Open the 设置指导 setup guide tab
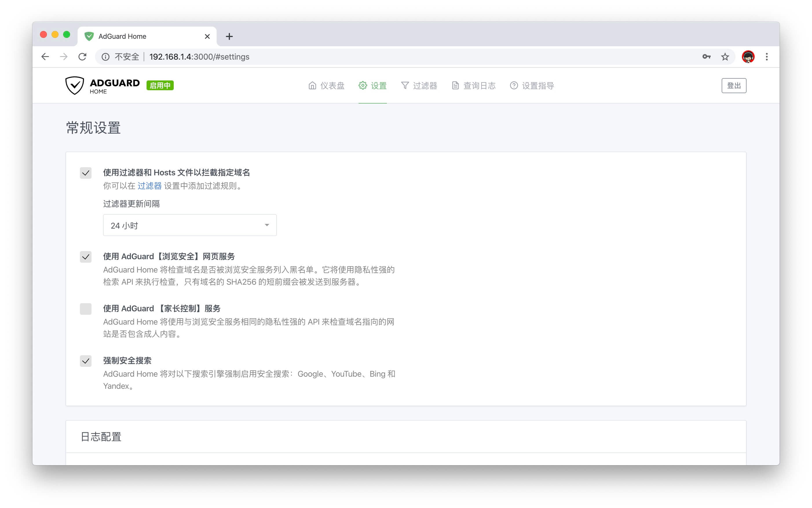 (x=532, y=86)
